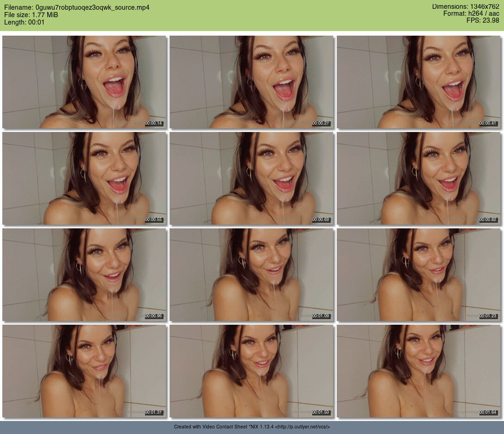Select the Dimensions 1346x762 text
This screenshot has height=434, width=504.
(x=466, y=6)
